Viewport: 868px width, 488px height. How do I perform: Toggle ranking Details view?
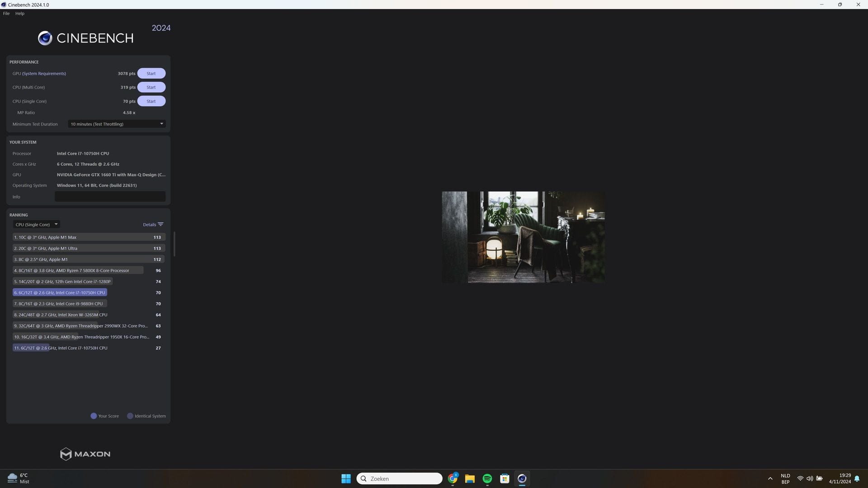(153, 225)
